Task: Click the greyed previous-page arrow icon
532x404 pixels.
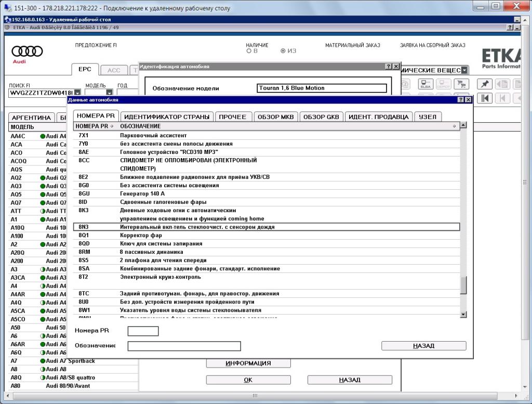Action: tap(502, 98)
